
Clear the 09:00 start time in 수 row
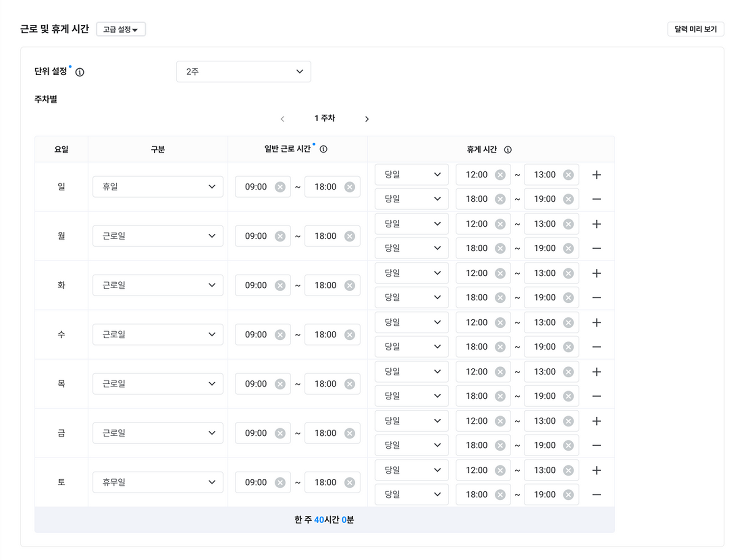point(280,335)
